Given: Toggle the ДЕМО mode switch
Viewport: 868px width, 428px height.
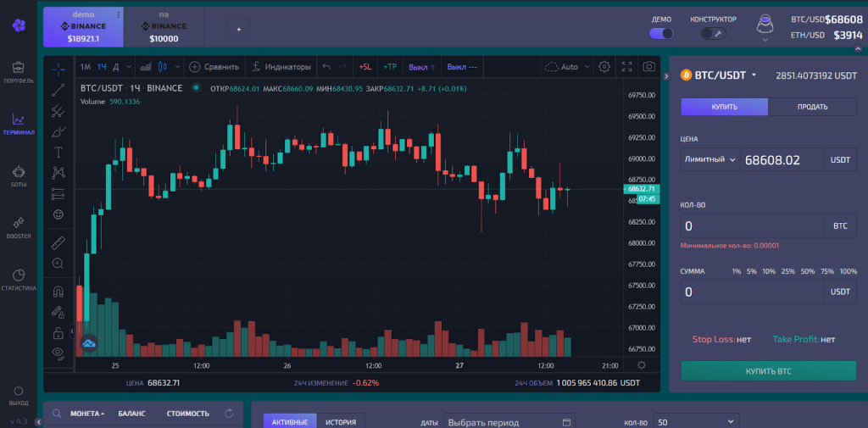Looking at the screenshot, I should coord(661,33).
